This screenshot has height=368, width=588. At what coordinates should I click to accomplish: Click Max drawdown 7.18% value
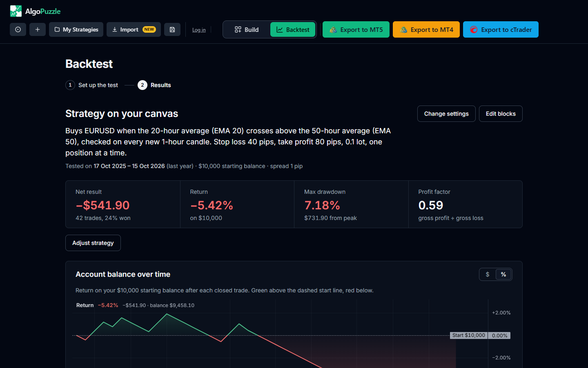(322, 205)
